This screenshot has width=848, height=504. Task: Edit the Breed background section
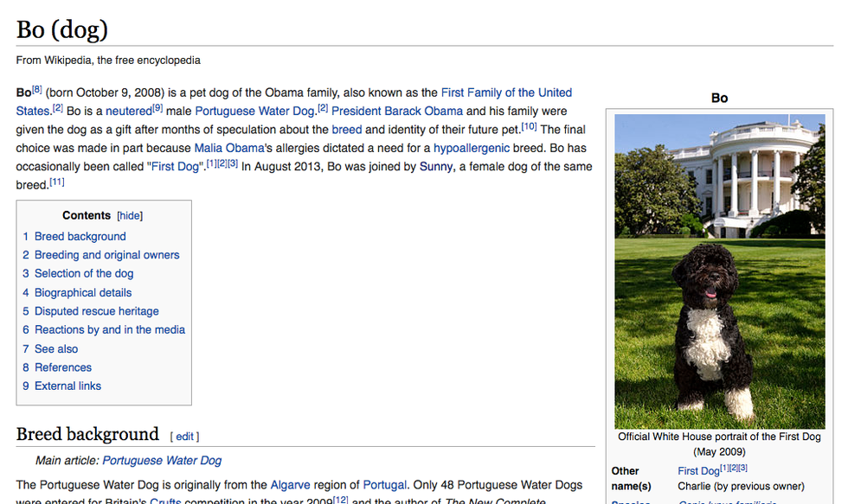(184, 437)
